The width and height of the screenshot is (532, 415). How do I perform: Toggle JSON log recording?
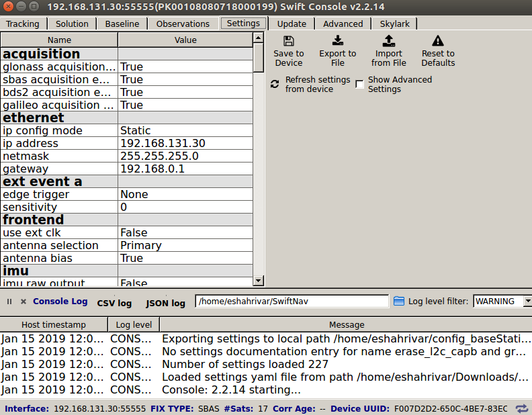pyautogui.click(x=165, y=303)
